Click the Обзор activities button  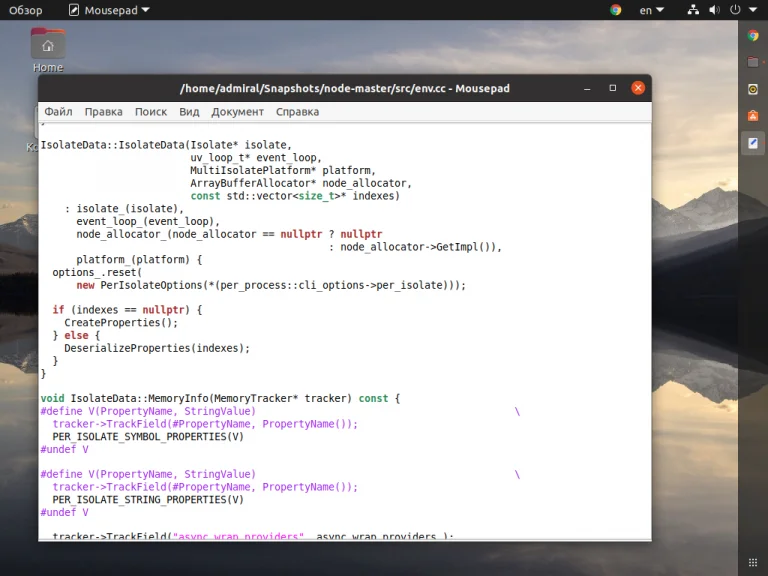point(25,10)
